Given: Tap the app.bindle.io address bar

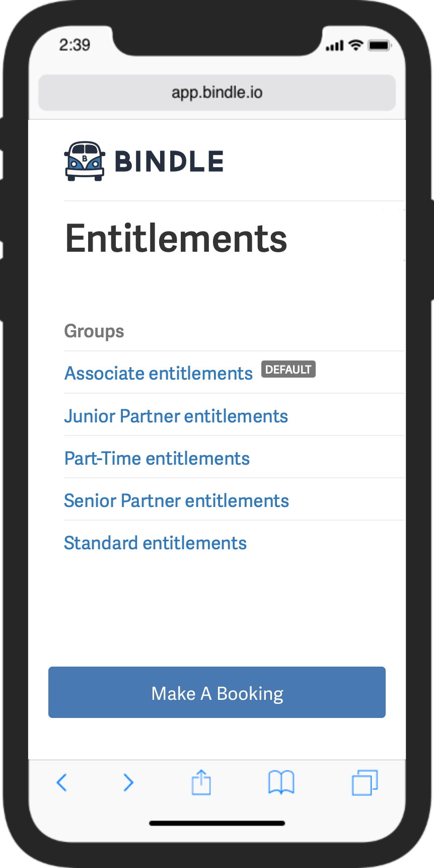Looking at the screenshot, I should pyautogui.click(x=217, y=93).
